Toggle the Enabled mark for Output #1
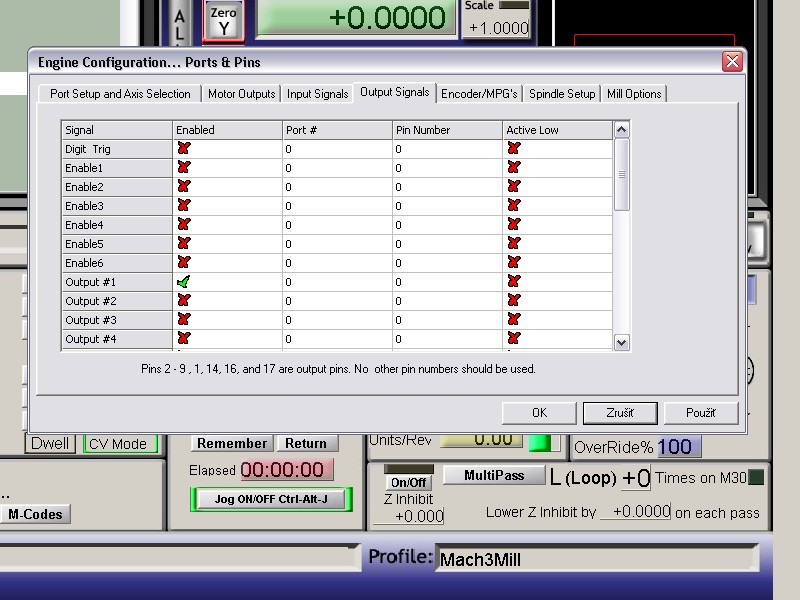This screenshot has height=600, width=800. (184, 282)
